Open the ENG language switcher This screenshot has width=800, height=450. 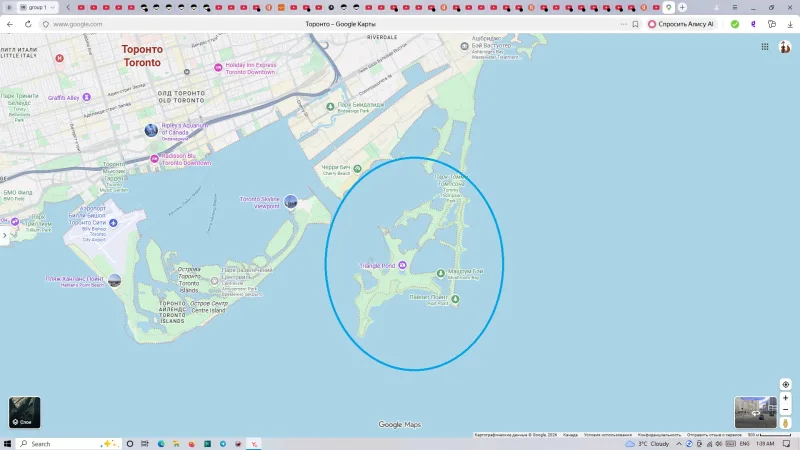744,444
